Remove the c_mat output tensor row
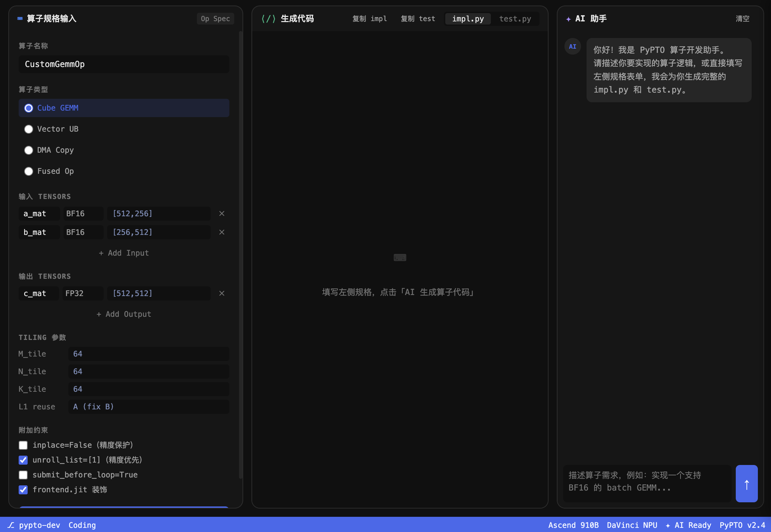Viewport: 771px width, 532px height. [x=222, y=293]
